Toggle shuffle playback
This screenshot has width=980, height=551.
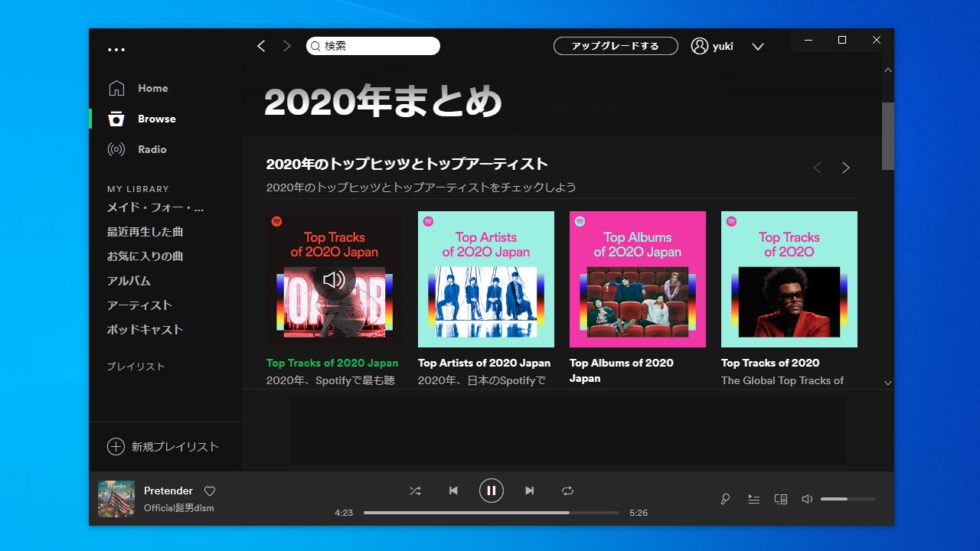click(415, 491)
